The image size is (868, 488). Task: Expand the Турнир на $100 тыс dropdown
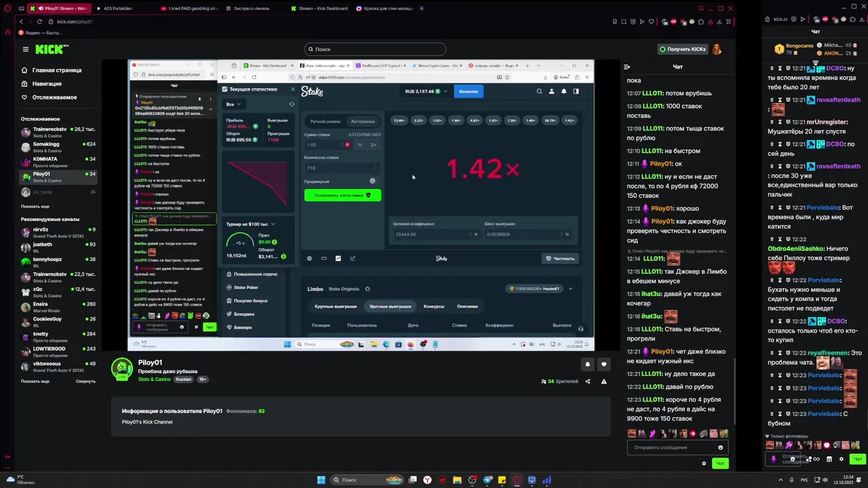pos(250,224)
